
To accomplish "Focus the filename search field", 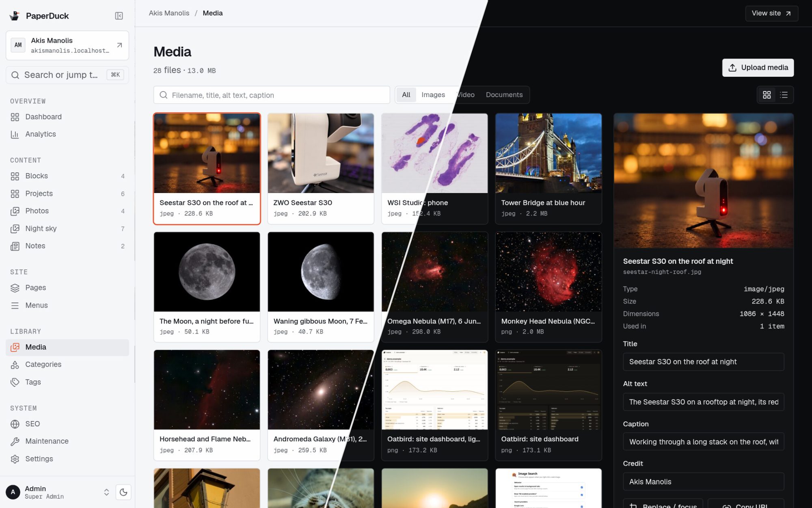I will click(272, 95).
